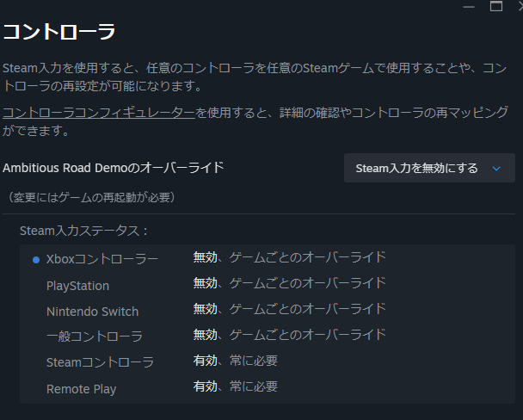
Task: Select the Nintendo Switch row label
Action: (x=92, y=312)
